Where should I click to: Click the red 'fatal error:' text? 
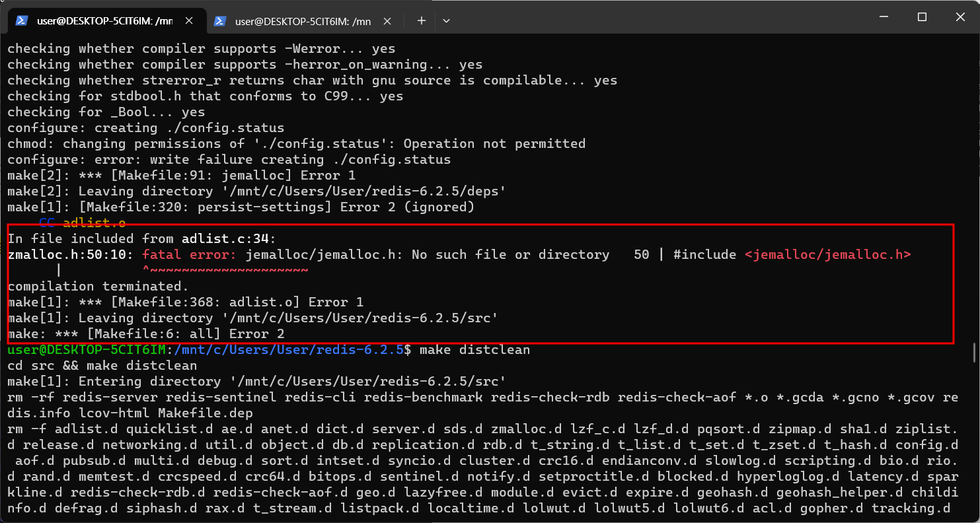pos(190,254)
